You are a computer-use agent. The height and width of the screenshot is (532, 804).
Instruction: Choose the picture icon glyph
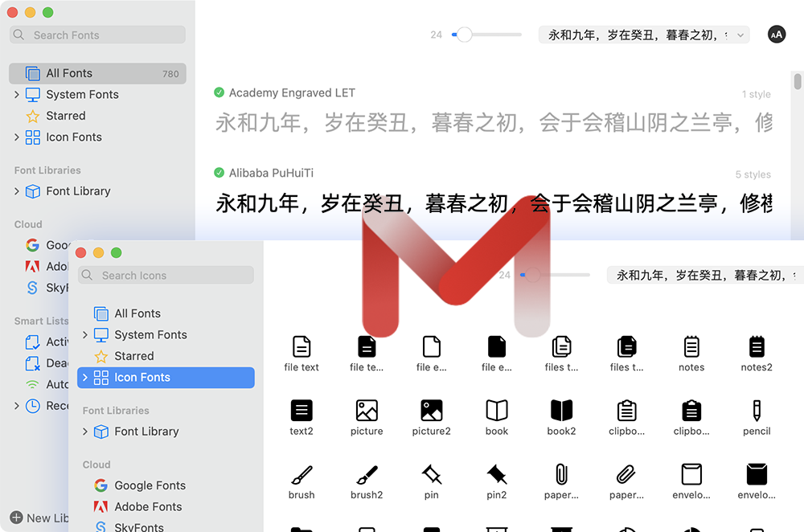coord(367,411)
